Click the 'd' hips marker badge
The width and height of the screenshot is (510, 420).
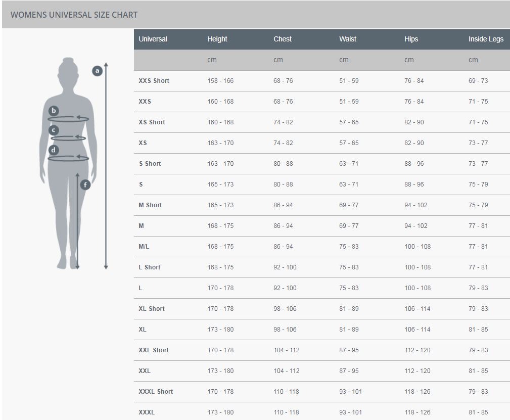click(54, 150)
